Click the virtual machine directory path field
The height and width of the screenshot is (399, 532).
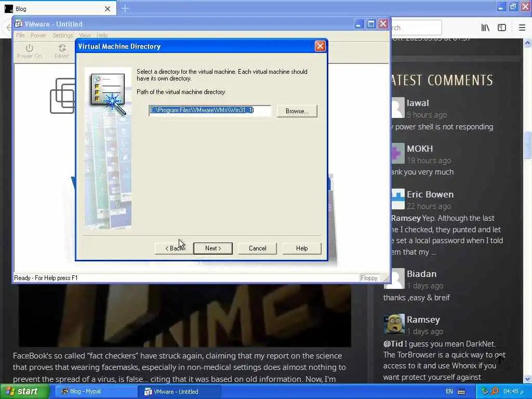tap(210, 110)
